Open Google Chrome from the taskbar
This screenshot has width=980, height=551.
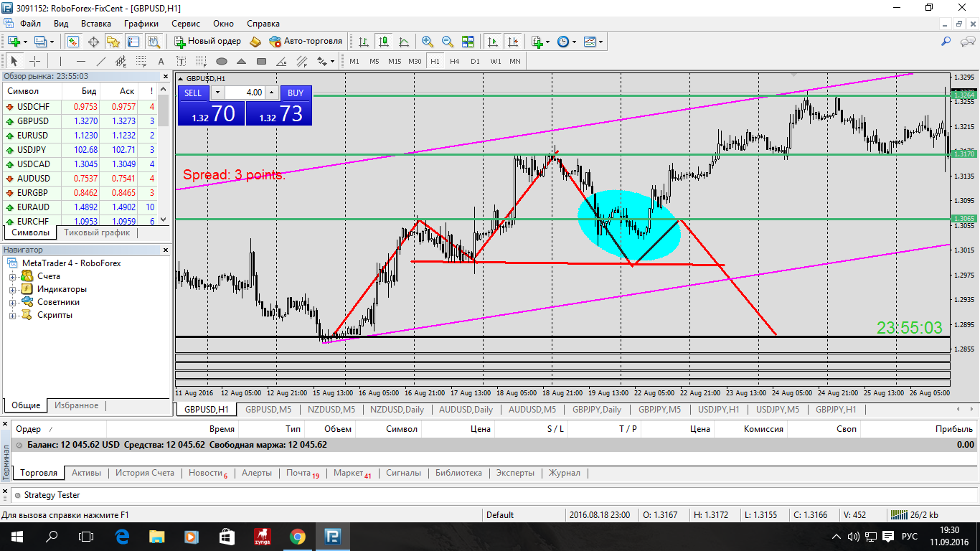(x=297, y=537)
